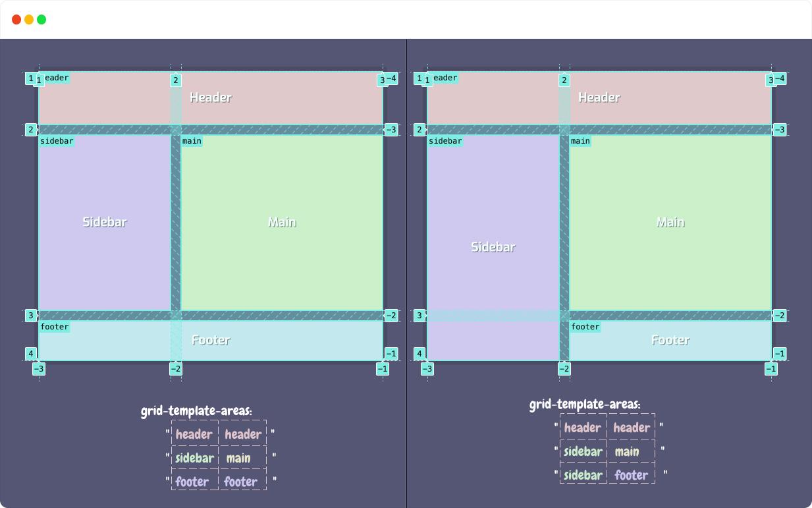Click the row line 4 badge in right grid
This screenshot has height=508, width=812.
419,354
